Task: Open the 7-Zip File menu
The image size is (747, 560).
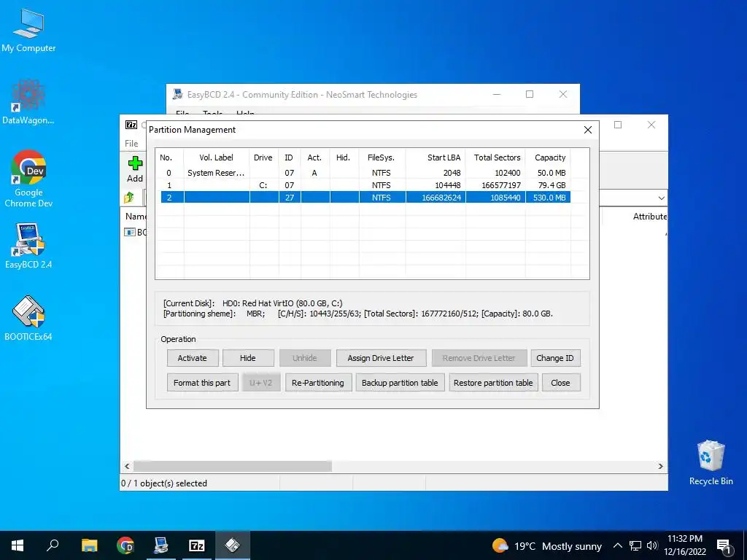Action: [x=131, y=144]
